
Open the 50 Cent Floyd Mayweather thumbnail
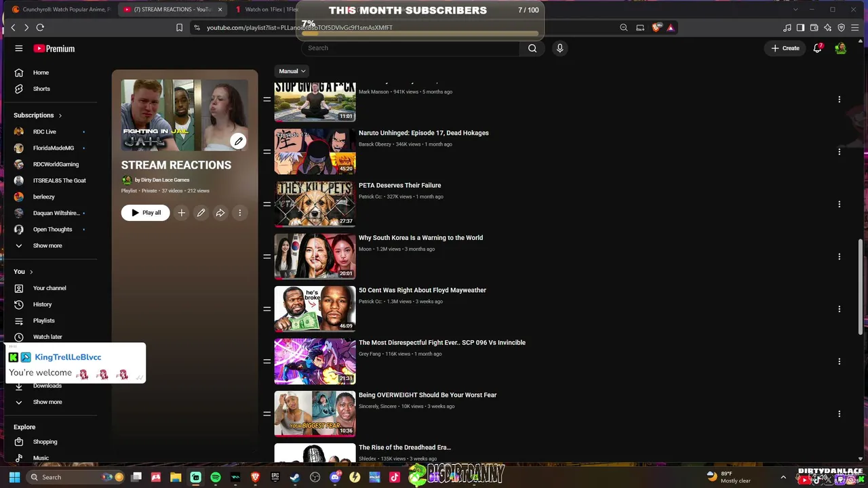point(315,309)
